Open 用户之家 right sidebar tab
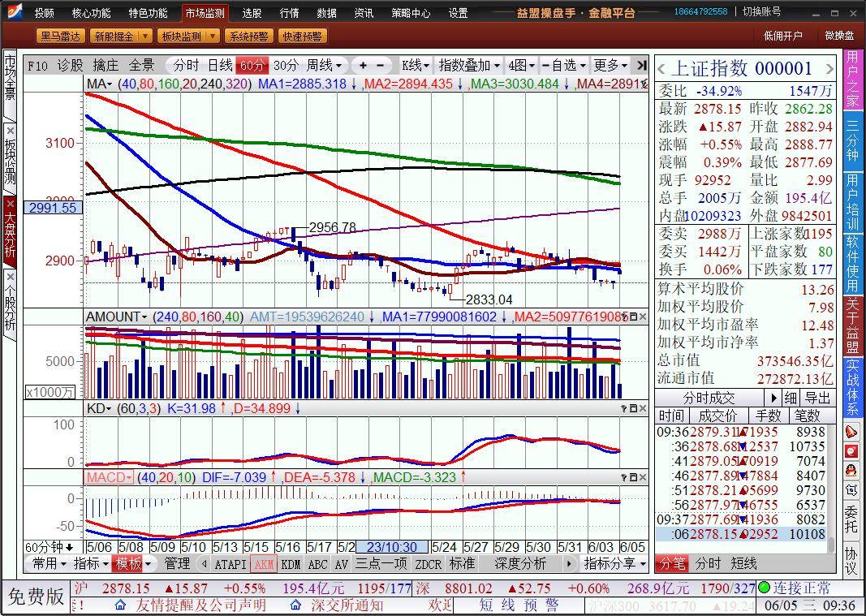866x616 pixels. (853, 80)
